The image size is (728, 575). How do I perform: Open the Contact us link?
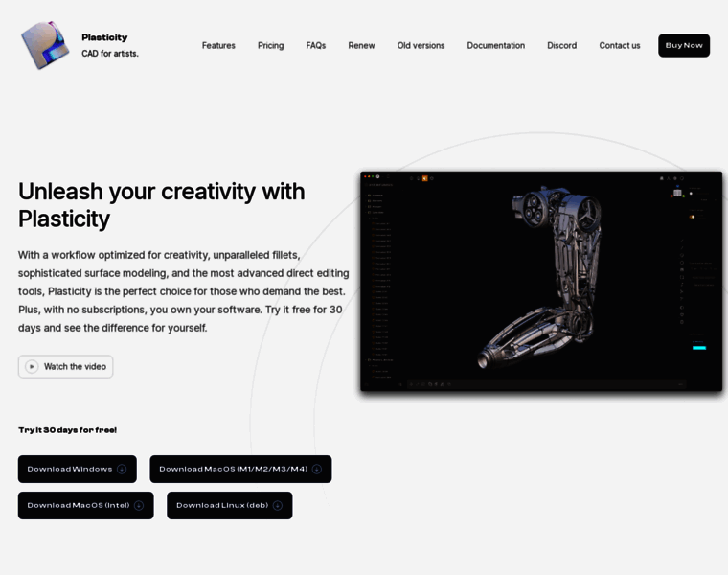click(x=620, y=45)
